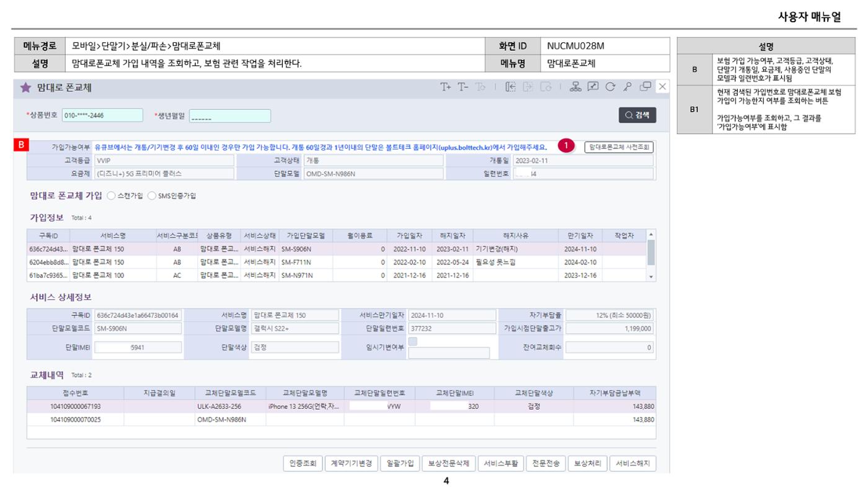Viewport: 868px width, 489px height.
Task: Decrease text size with the T- icon
Action: click(x=463, y=87)
